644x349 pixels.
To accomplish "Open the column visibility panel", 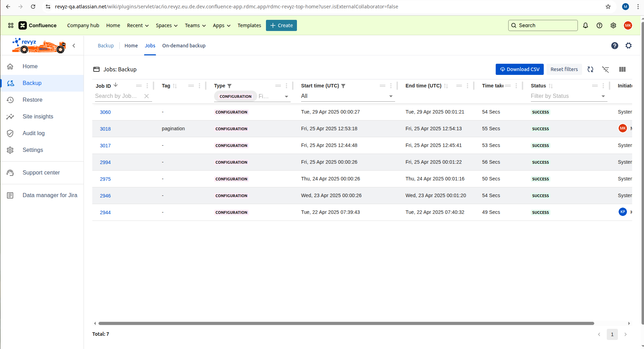I will pyautogui.click(x=622, y=69).
